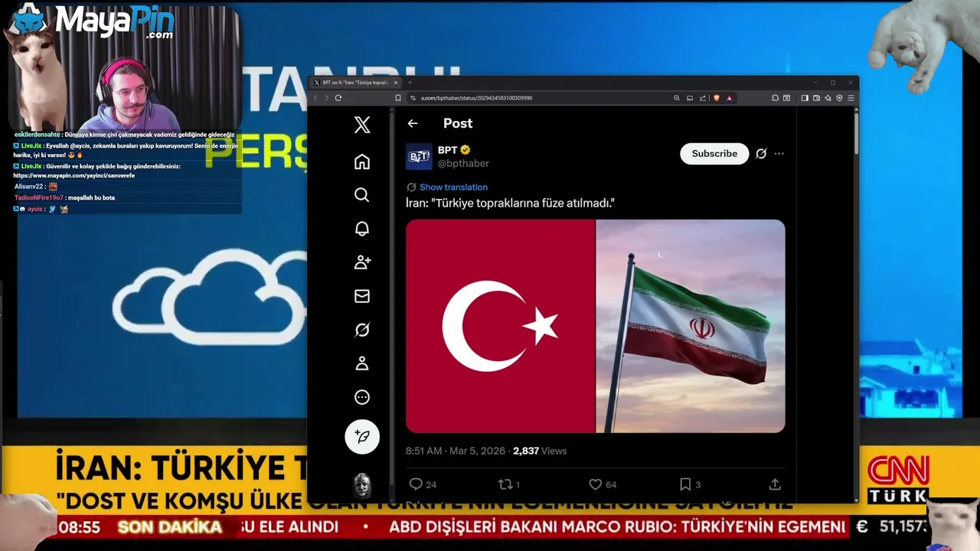Click the browser bookmark-this-page icon

398,98
